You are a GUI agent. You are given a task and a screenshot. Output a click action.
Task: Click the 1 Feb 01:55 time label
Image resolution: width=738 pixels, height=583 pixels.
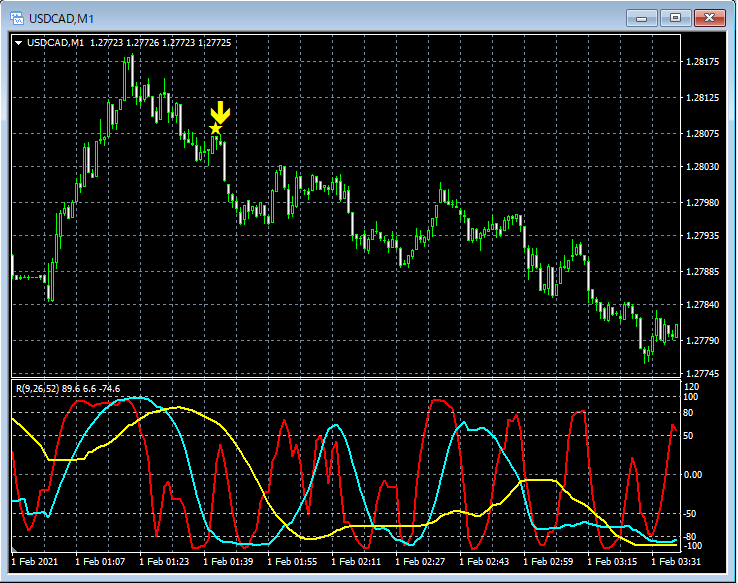tap(292, 561)
